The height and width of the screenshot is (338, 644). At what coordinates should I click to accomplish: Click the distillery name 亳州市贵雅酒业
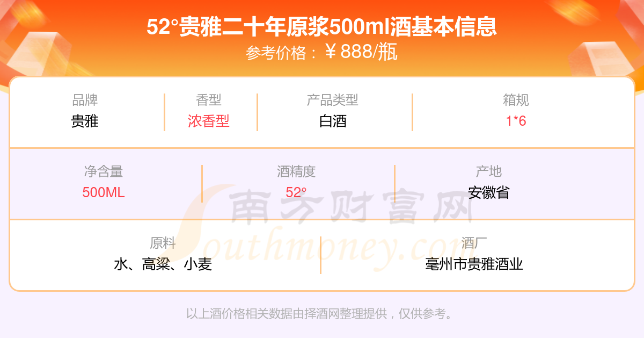474,264
